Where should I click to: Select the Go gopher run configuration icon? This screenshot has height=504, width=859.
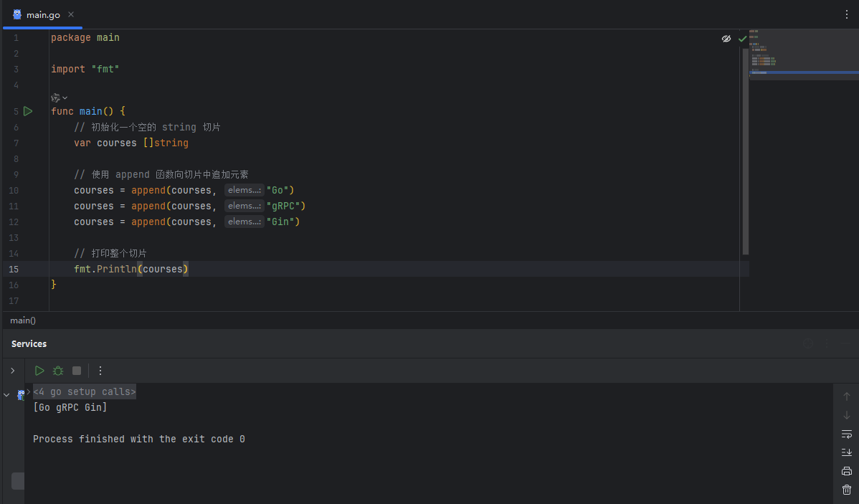click(x=21, y=394)
